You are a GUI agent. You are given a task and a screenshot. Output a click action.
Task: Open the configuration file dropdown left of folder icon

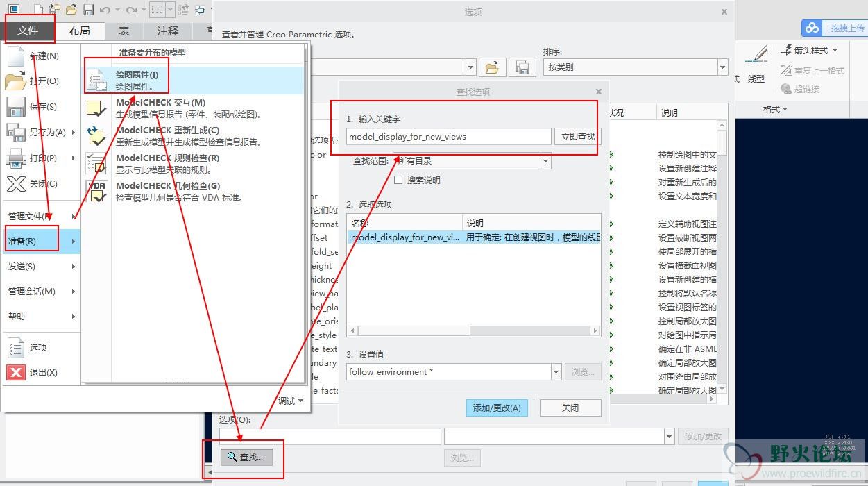[x=471, y=67]
